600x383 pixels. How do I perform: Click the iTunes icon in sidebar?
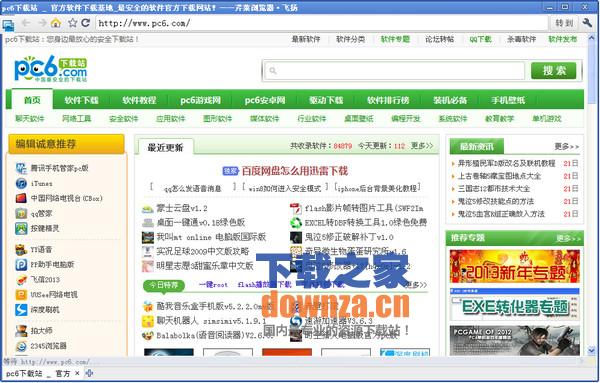(21, 183)
